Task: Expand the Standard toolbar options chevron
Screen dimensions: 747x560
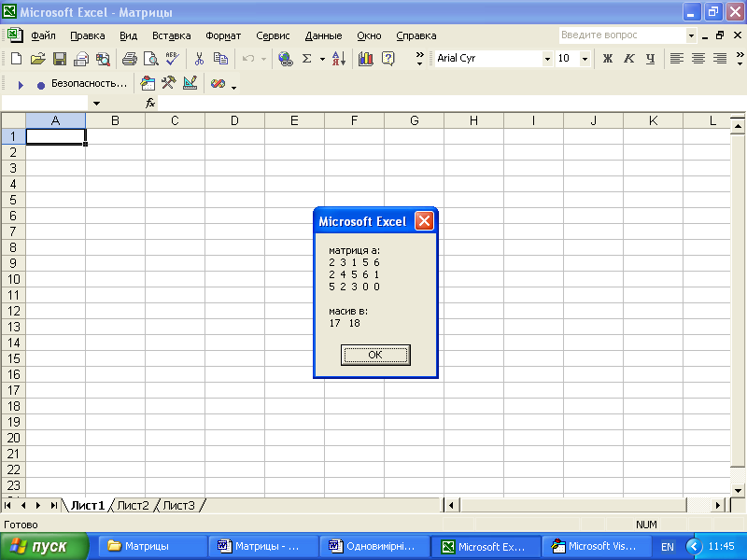Action: point(419,59)
